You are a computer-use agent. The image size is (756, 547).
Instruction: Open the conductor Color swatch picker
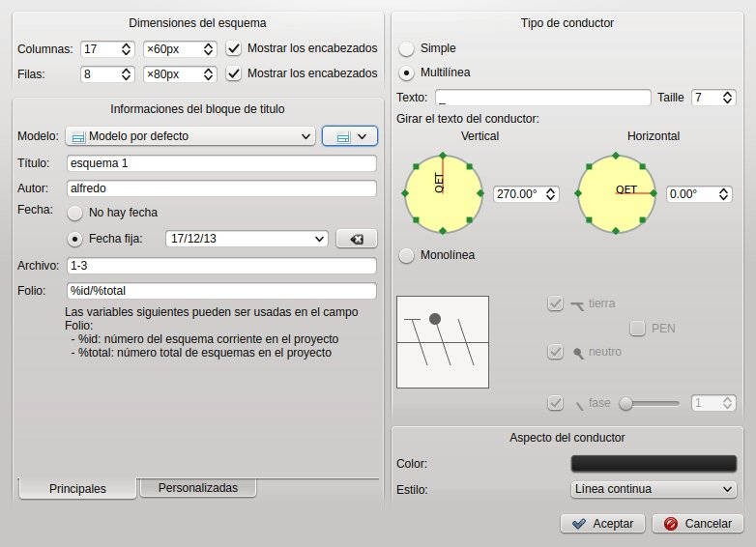[x=654, y=463]
